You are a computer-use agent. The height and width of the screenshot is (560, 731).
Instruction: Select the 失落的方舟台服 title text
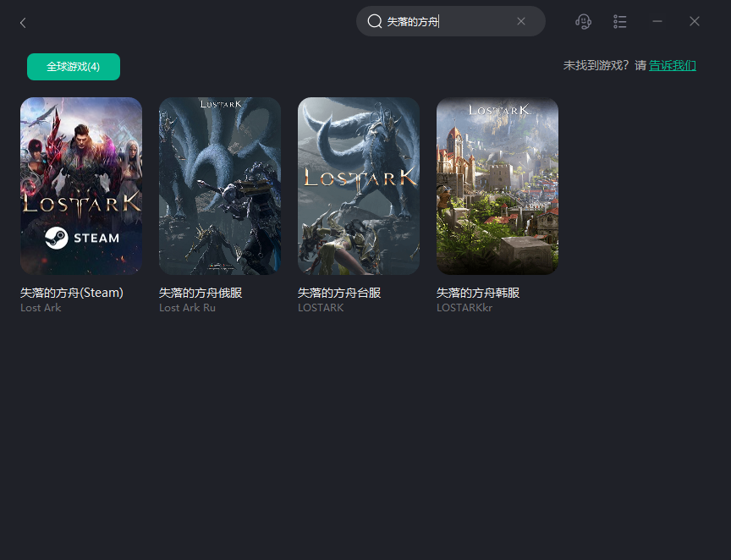coord(339,293)
